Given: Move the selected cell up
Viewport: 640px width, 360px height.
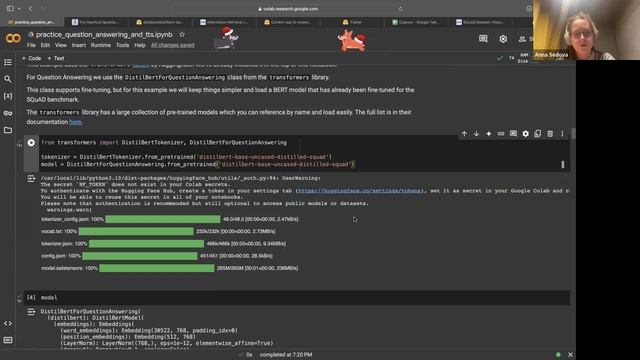Looking at the screenshot, I should point(464,134).
